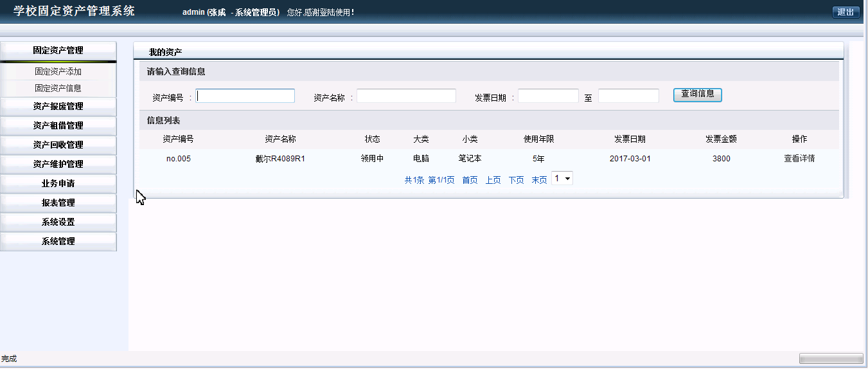
Task: Click the 领用中 status cell
Action: [372, 159]
